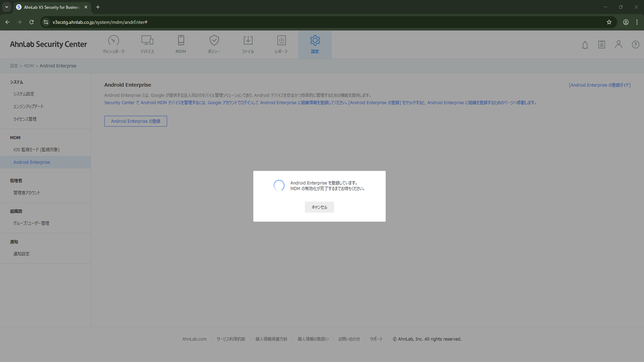Click the キャンセル button in dialog
Screen dimensions: 644x362
click(x=319, y=207)
